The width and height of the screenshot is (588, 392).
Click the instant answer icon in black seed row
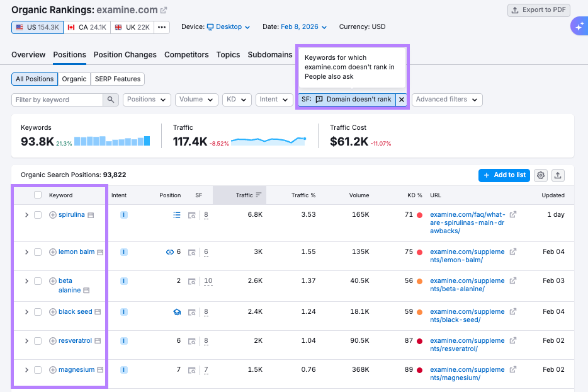pos(177,313)
